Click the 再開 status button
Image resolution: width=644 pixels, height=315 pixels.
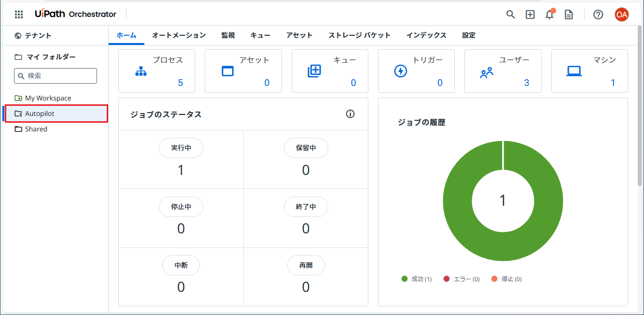[x=306, y=265]
